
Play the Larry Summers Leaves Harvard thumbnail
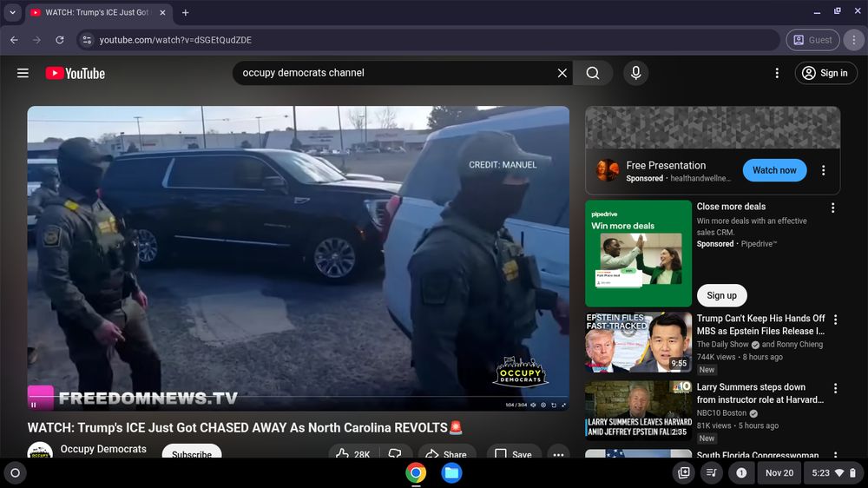[x=638, y=411]
